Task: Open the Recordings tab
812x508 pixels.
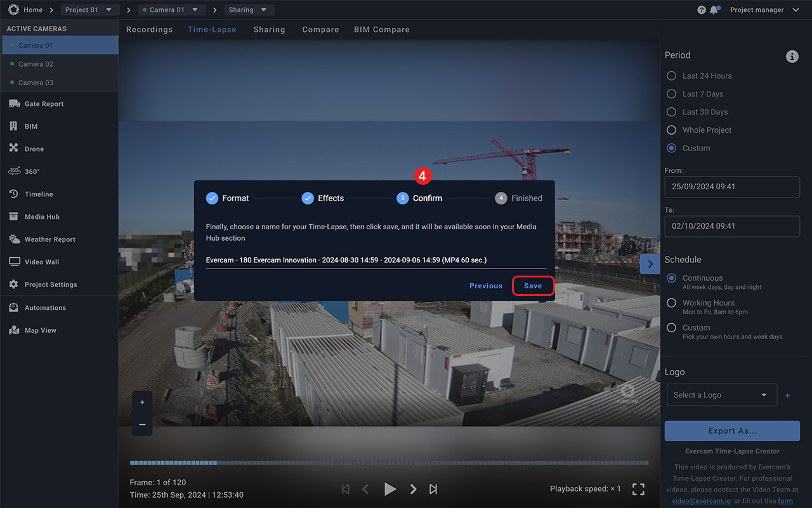Action: click(149, 29)
